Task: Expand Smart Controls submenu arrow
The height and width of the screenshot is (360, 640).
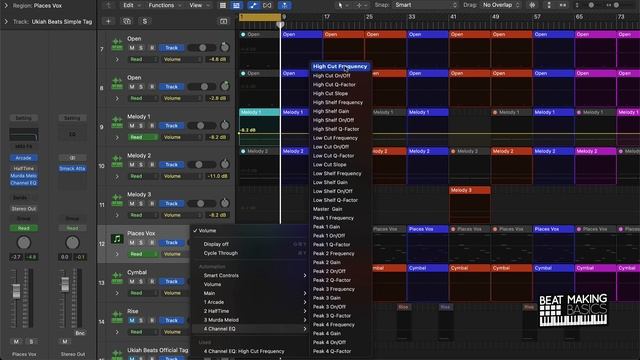Action: 305,276
